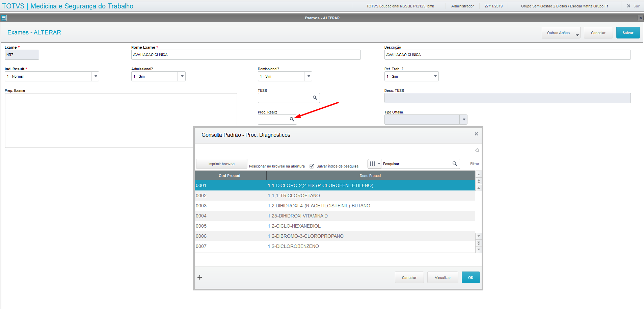Click OK in the Consulta Padrão dialog

(x=471, y=278)
